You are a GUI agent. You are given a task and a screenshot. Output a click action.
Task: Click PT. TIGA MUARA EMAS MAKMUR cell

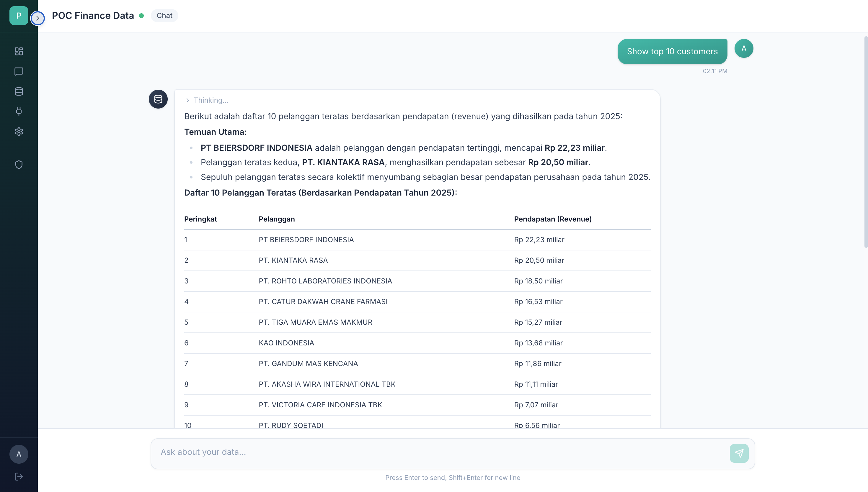point(316,322)
